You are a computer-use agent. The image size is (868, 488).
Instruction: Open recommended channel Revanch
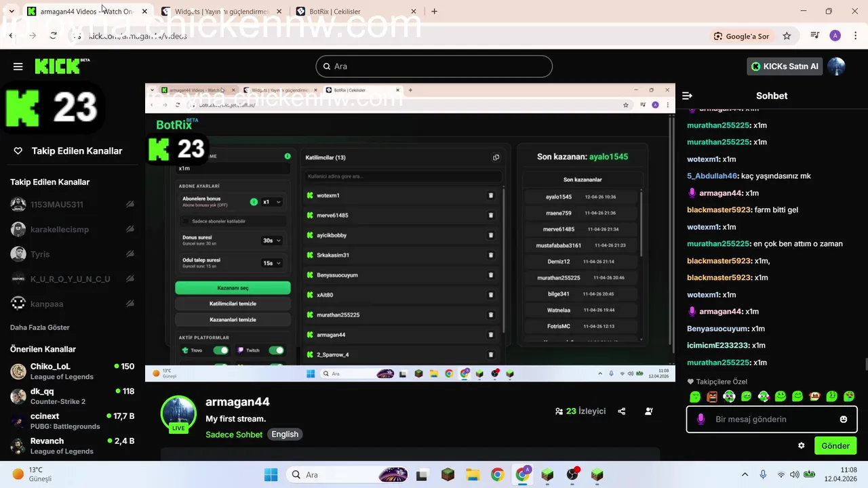72,446
